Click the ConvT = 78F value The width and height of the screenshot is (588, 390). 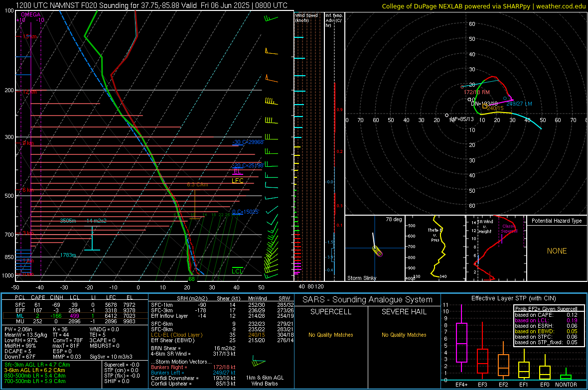pos(68,340)
